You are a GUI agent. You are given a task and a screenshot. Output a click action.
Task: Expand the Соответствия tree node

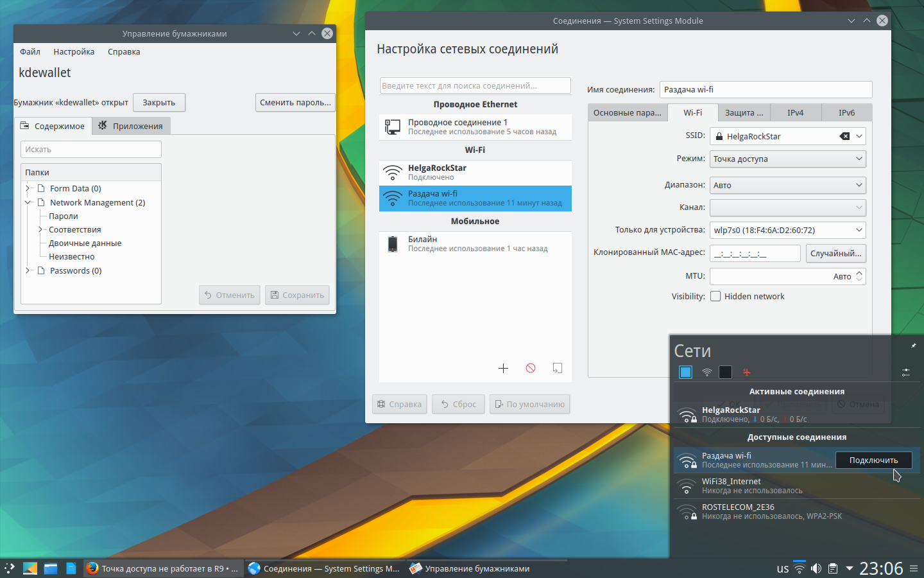(40, 229)
